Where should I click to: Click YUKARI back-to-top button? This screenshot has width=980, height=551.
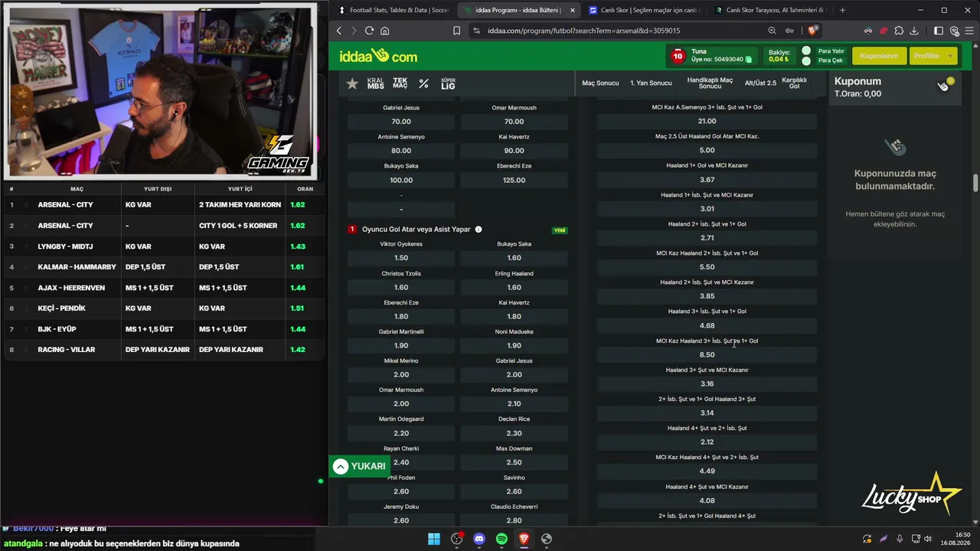(x=360, y=466)
